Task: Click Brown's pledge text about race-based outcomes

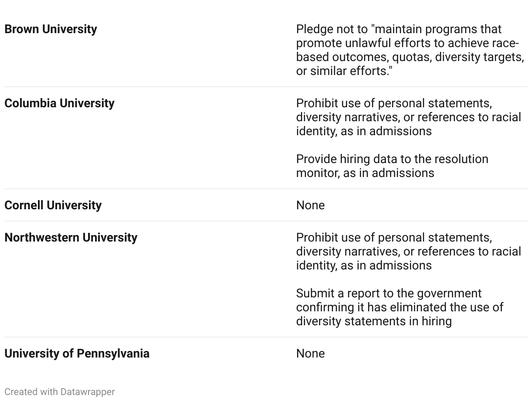Action: click(409, 50)
